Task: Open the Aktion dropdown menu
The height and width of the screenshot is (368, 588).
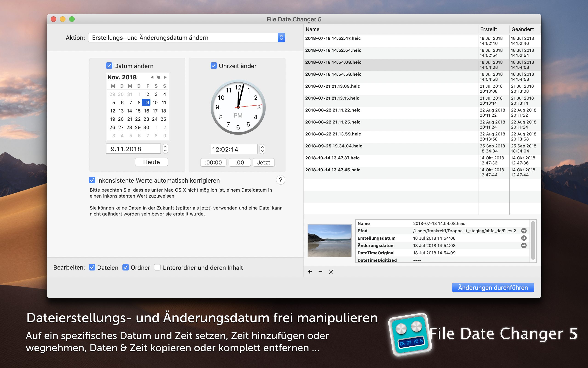Action: pyautogui.click(x=186, y=37)
